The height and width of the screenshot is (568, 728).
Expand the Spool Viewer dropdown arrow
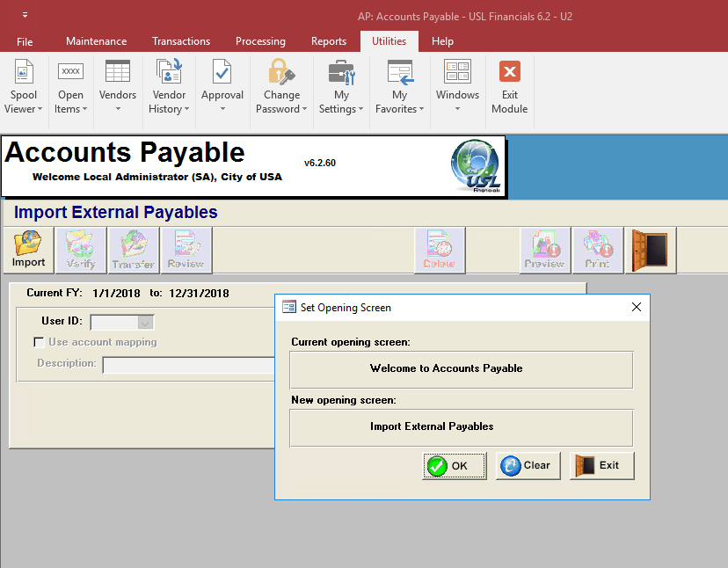(x=40, y=109)
